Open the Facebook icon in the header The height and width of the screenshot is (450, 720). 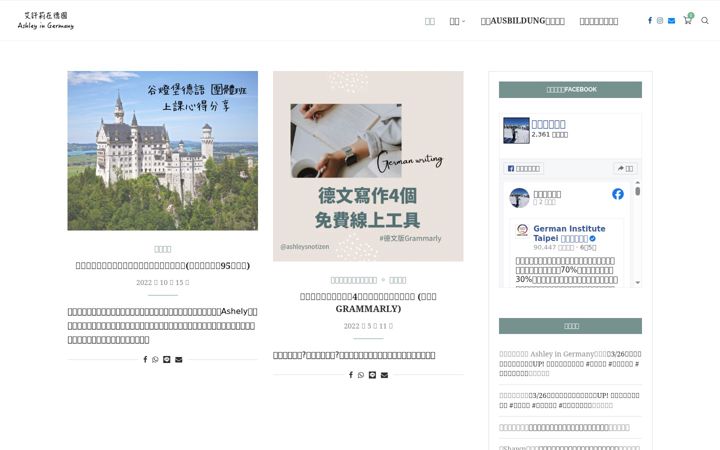(650, 21)
